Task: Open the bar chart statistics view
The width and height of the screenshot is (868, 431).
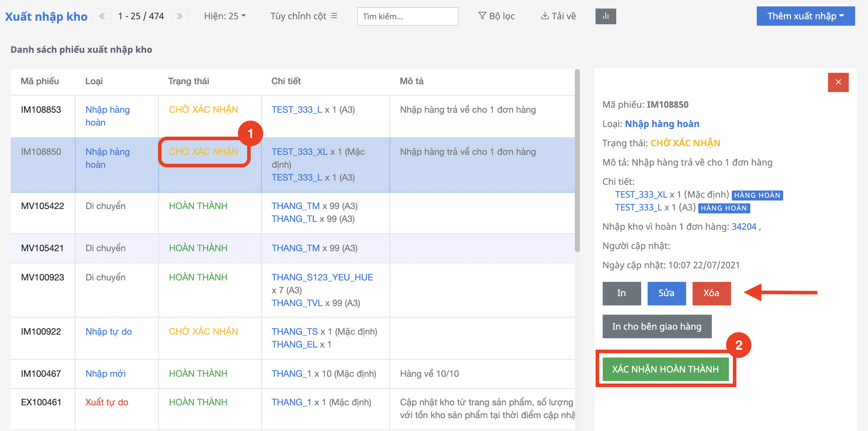Action: pyautogui.click(x=606, y=16)
